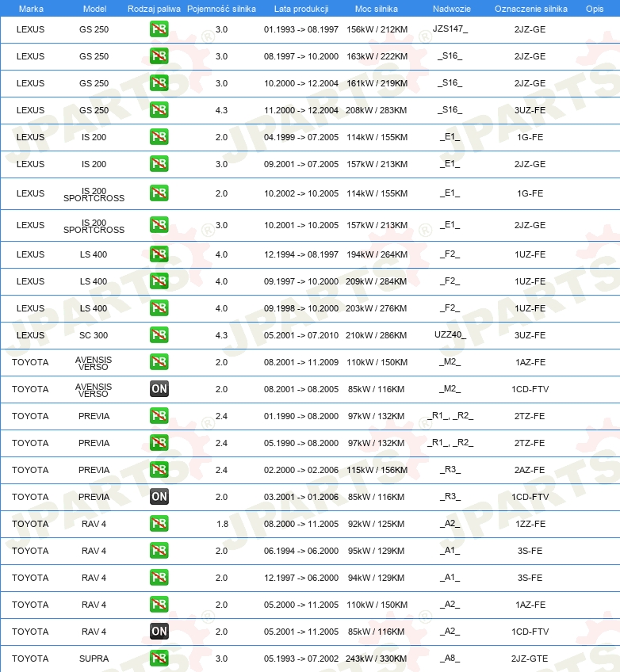This screenshot has height=672, width=620.
Task: Click the Oznaczenie silnika column header
Action: [531, 9]
